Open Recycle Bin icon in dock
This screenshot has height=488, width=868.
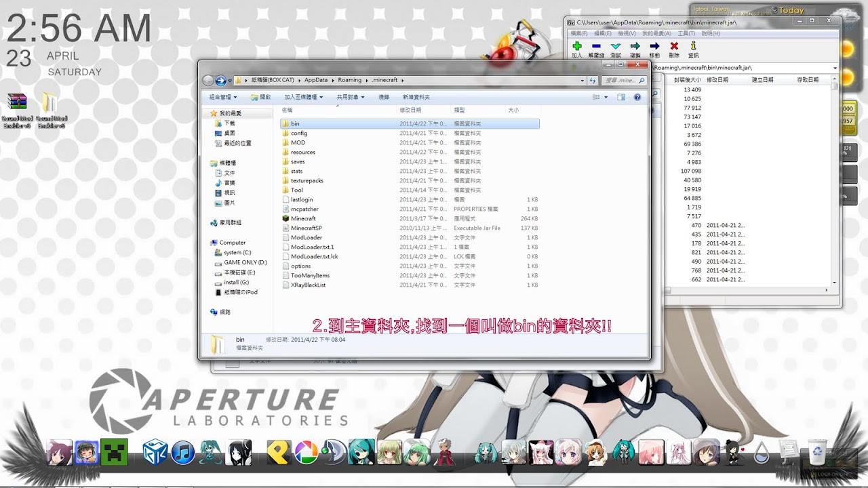click(x=818, y=452)
